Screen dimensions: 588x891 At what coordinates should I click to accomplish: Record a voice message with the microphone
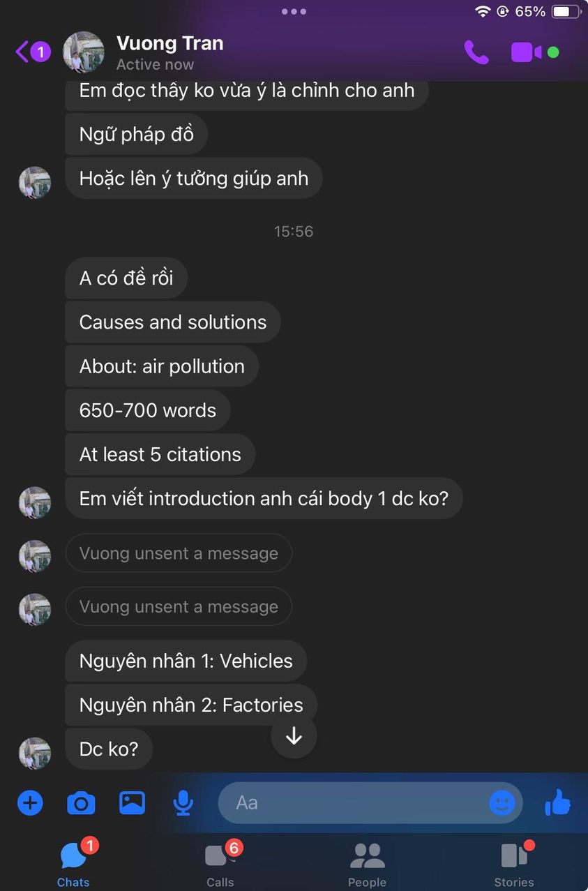tap(183, 803)
